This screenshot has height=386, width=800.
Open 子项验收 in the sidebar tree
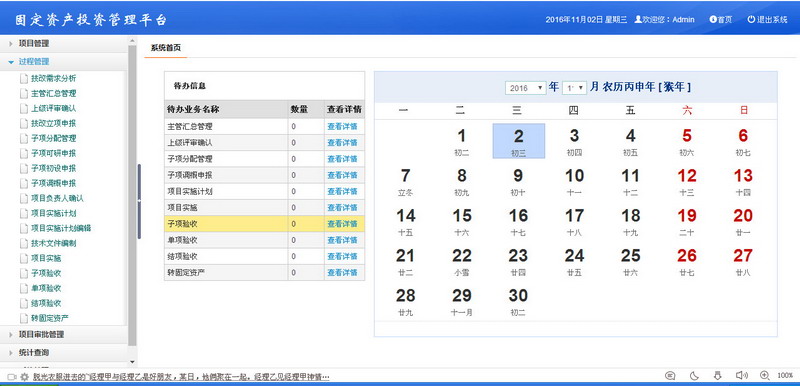point(46,273)
